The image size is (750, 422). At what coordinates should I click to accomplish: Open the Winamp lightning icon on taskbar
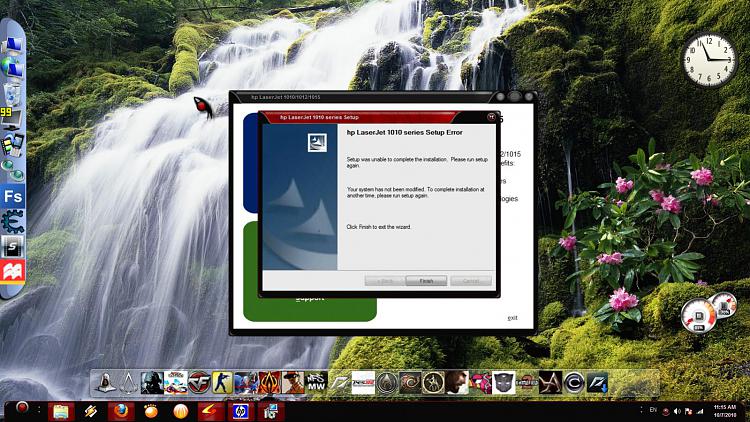(x=91, y=411)
